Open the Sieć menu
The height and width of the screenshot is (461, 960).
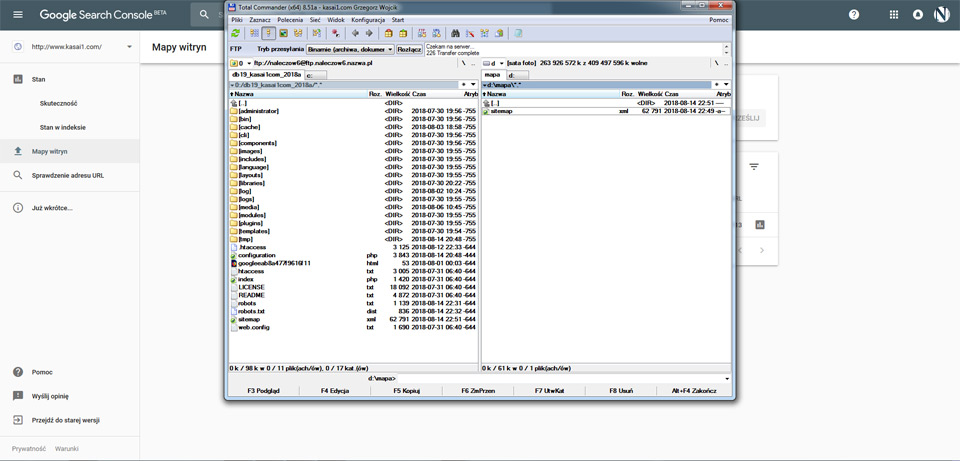click(315, 20)
